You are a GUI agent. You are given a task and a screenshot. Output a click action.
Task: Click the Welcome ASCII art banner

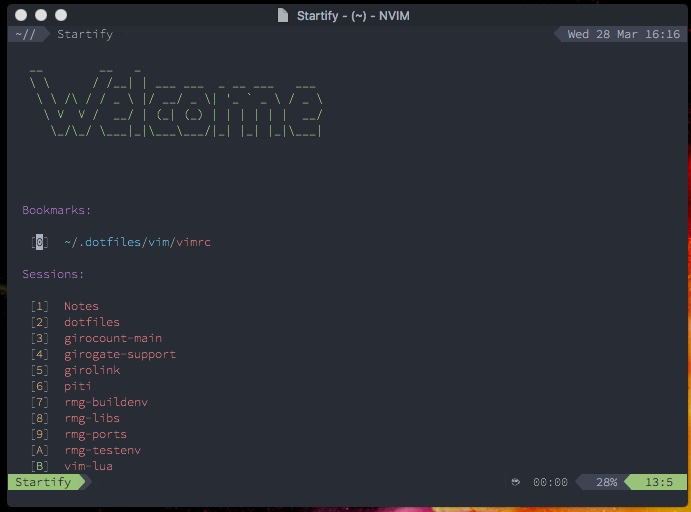coord(176,102)
